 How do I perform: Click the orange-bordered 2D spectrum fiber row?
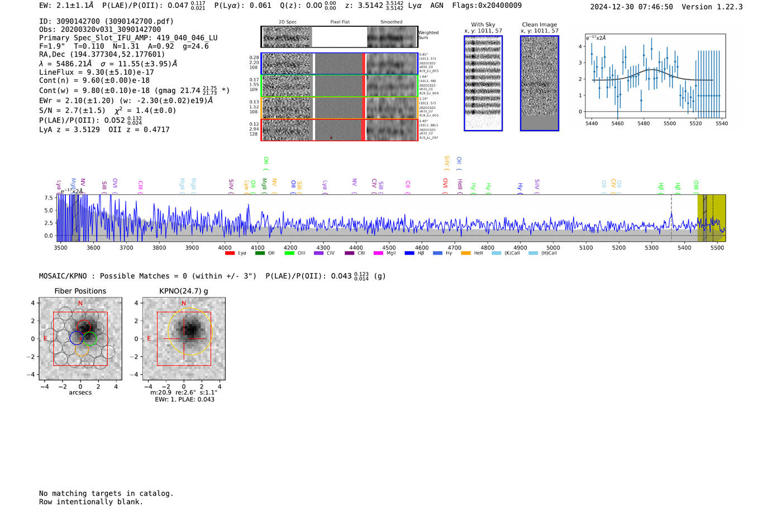pyautogui.click(x=339, y=108)
